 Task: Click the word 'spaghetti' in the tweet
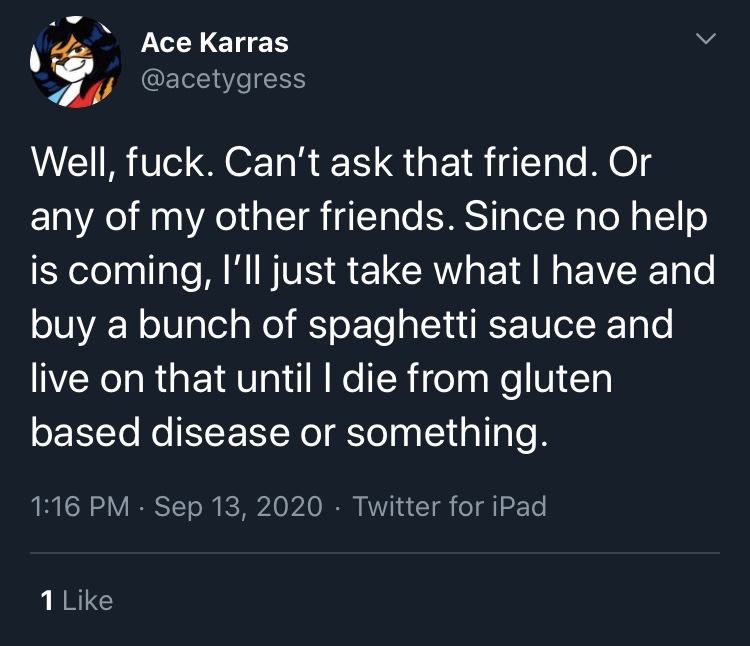(392, 326)
